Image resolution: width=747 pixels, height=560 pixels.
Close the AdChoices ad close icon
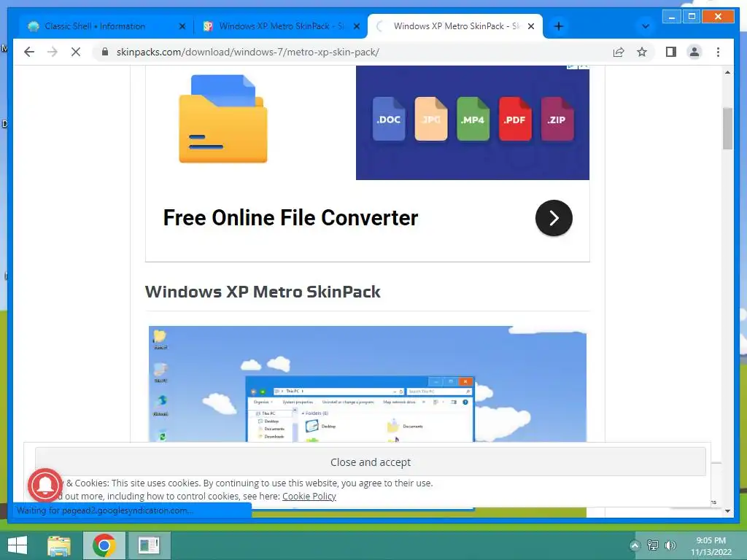pyautogui.click(x=584, y=66)
